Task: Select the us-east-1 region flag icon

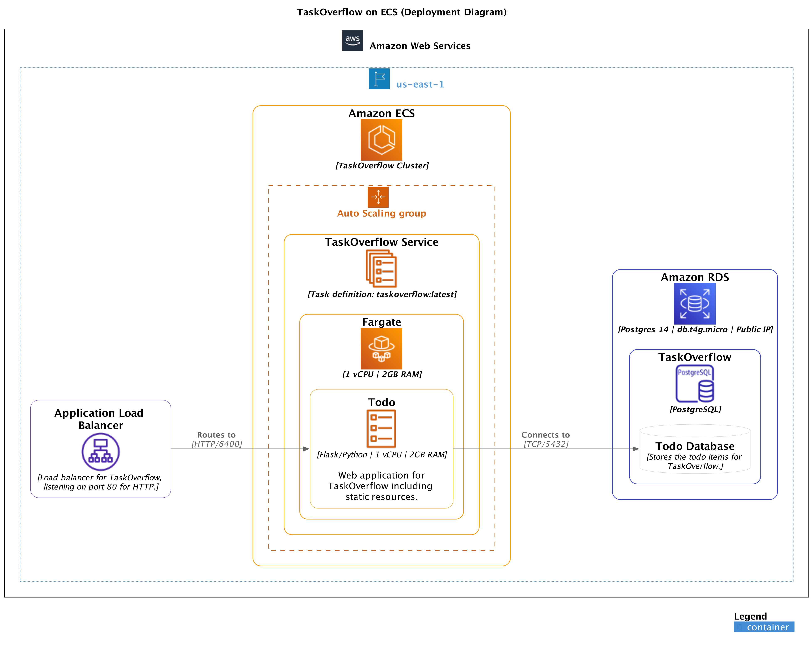Action: 379,79
